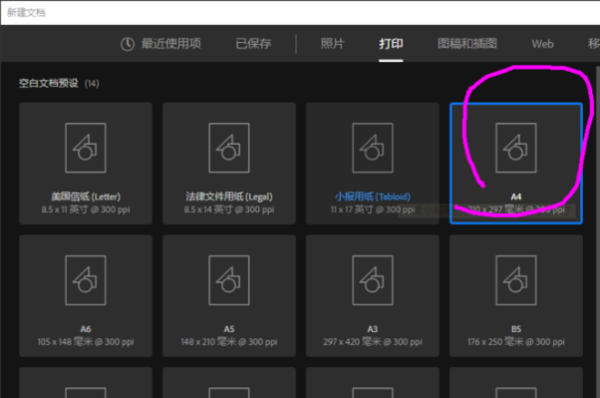The height and width of the screenshot is (398, 600).
Task: Select the A5 document preset icon
Action: (229, 280)
